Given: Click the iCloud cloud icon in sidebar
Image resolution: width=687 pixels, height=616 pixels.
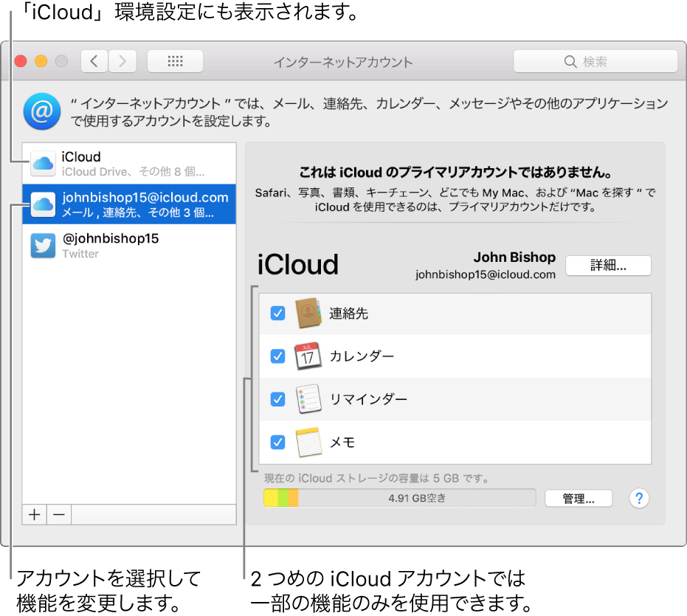Looking at the screenshot, I should pos(43,163).
